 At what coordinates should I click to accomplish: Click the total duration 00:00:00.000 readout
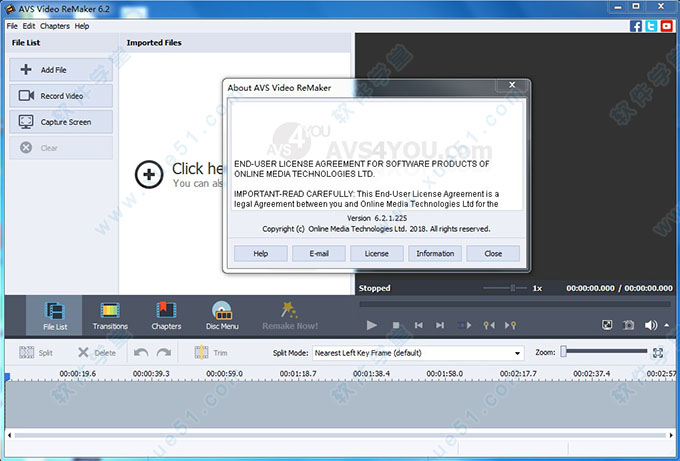point(648,288)
